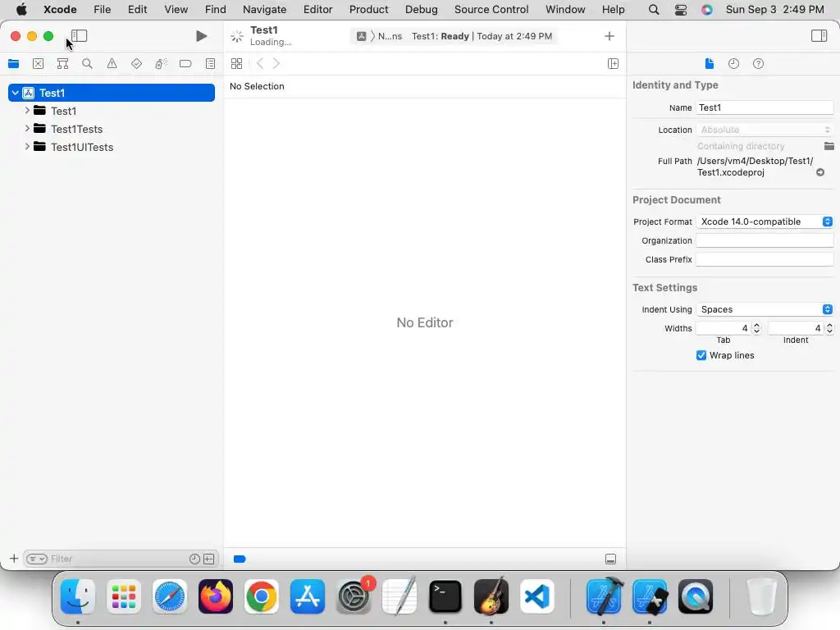Image resolution: width=840 pixels, height=630 pixels.
Task: Add an editor on the right
Action: click(614, 64)
